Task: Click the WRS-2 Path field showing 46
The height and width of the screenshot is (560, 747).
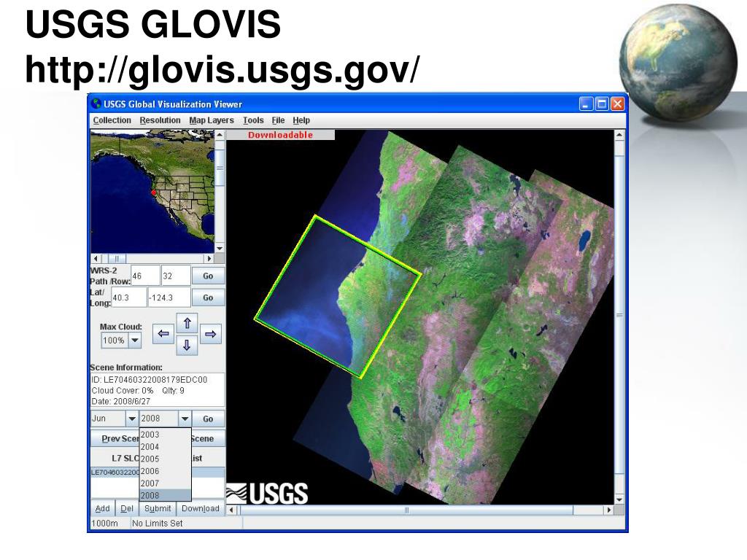Action: click(x=145, y=276)
